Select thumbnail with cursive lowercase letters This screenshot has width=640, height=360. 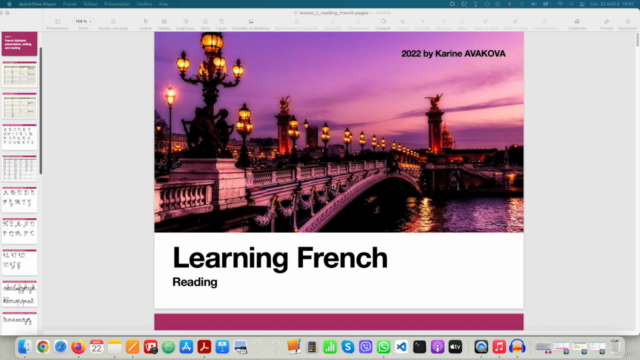[x=19, y=293]
